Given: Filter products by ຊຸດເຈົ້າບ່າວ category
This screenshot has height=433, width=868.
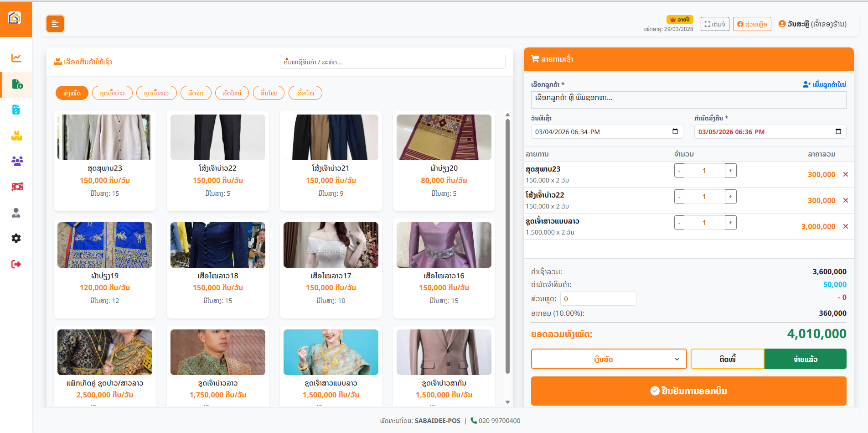Looking at the screenshot, I should (112, 93).
